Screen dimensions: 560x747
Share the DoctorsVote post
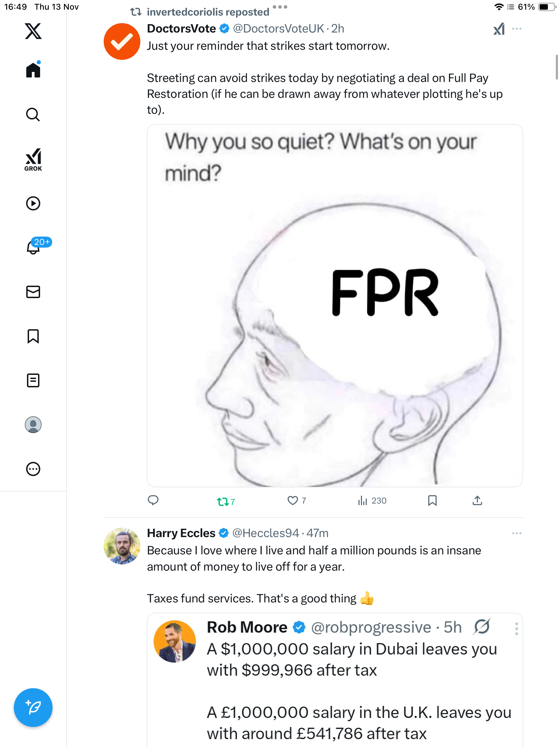(477, 500)
